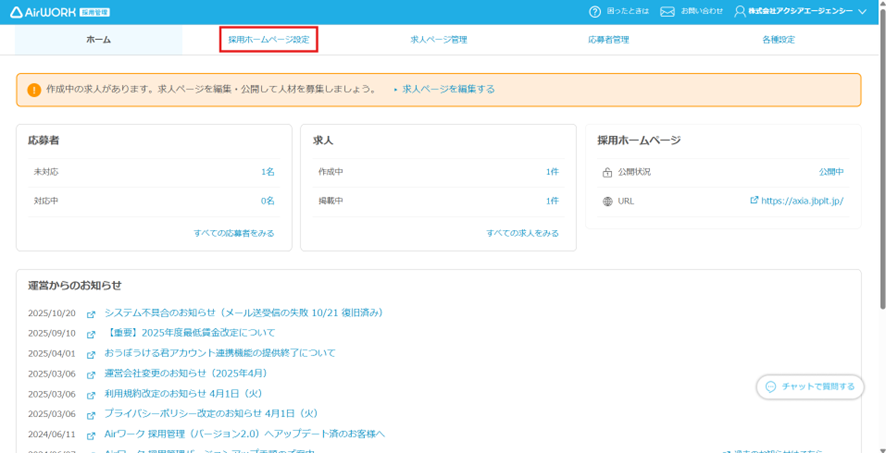
Task: Click the 困ったときは help icon
Action: click(596, 11)
